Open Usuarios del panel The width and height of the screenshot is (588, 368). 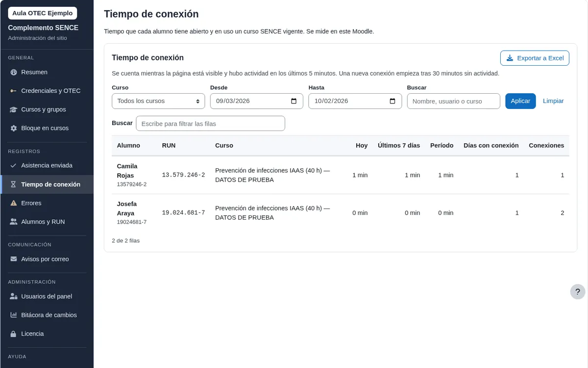click(x=47, y=296)
